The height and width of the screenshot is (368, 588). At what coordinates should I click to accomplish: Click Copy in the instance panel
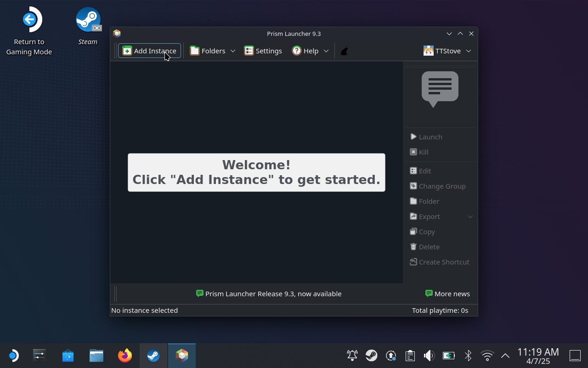422,231
